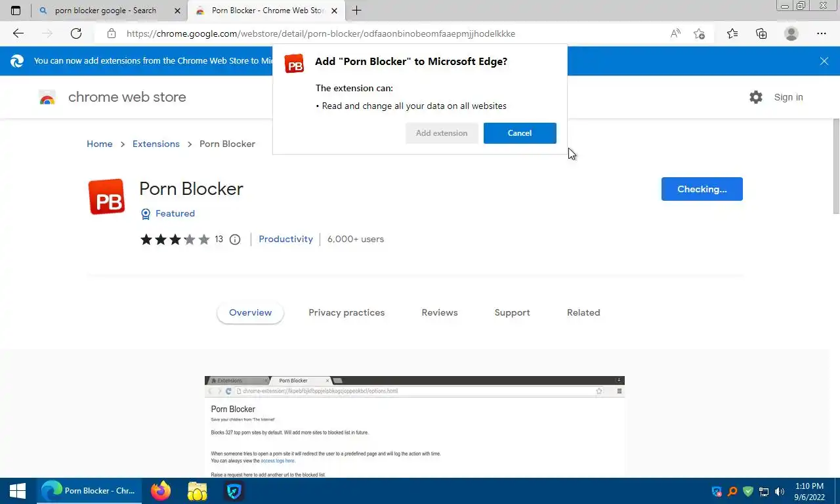
Task: Open the shield app on taskbar
Action: (234, 491)
